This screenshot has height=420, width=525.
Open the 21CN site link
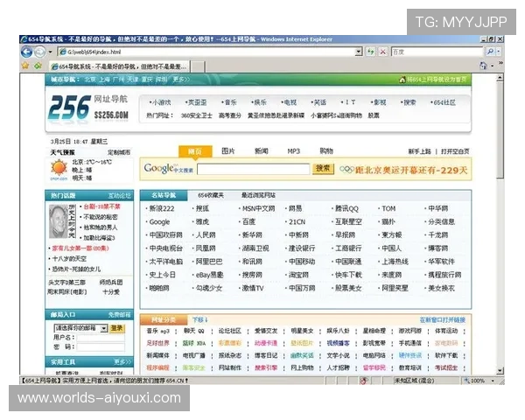(x=297, y=222)
